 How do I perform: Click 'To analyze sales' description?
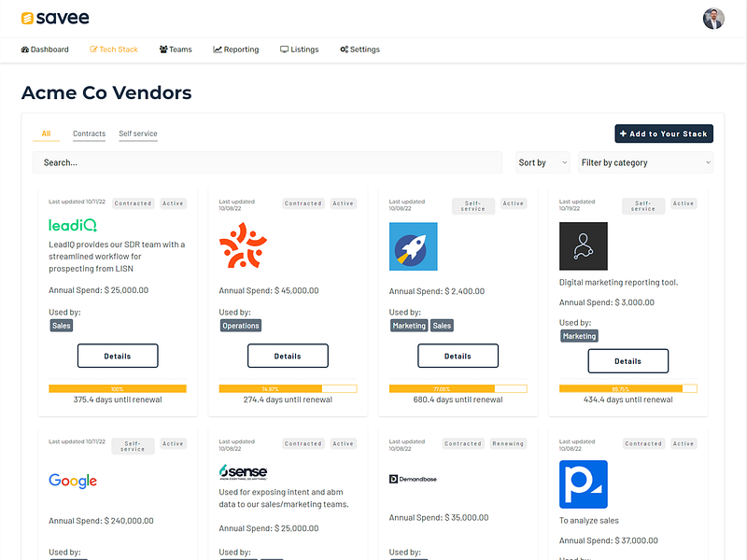tap(589, 521)
